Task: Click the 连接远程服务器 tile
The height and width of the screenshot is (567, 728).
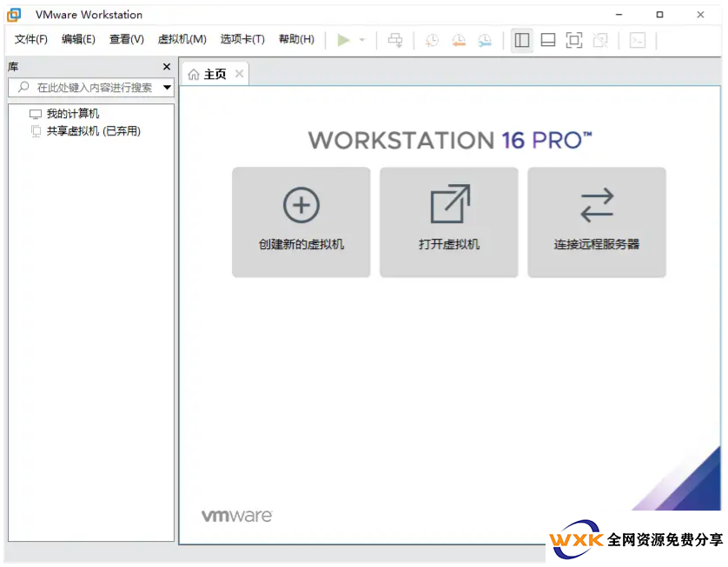Action: pos(597,222)
